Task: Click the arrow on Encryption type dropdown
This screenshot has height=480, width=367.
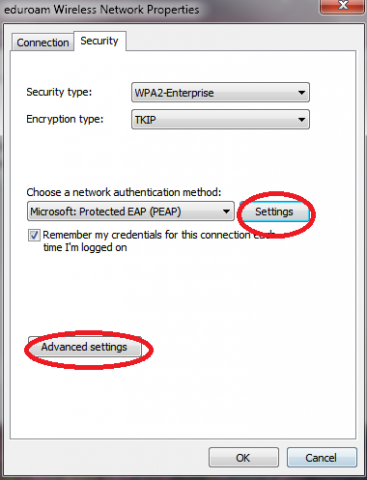Action: pos(302,119)
